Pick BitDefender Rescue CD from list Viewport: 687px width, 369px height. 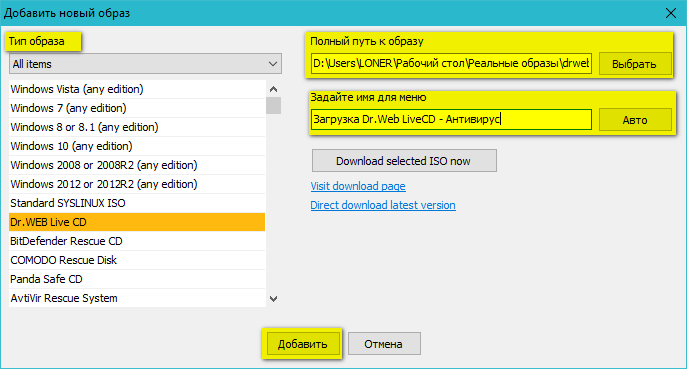[137, 241]
